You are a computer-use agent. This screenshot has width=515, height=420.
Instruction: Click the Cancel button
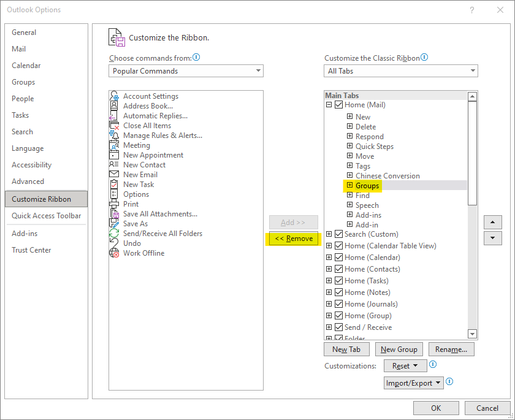[x=487, y=408]
